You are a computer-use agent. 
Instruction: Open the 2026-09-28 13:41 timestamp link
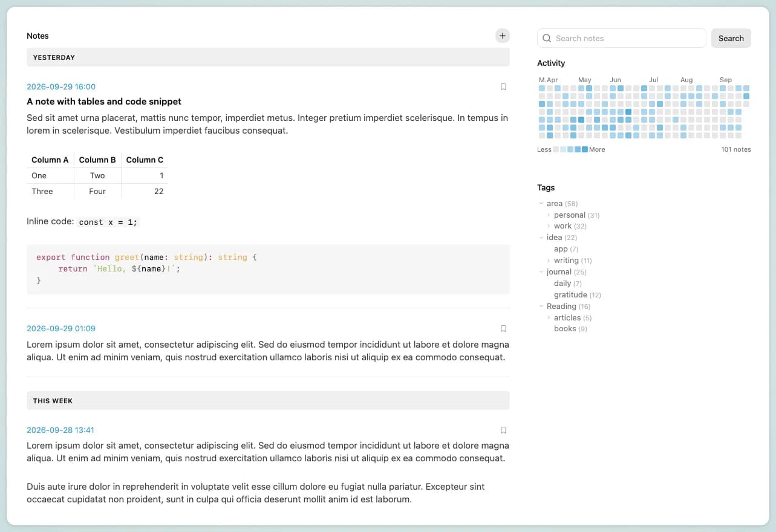[60, 430]
